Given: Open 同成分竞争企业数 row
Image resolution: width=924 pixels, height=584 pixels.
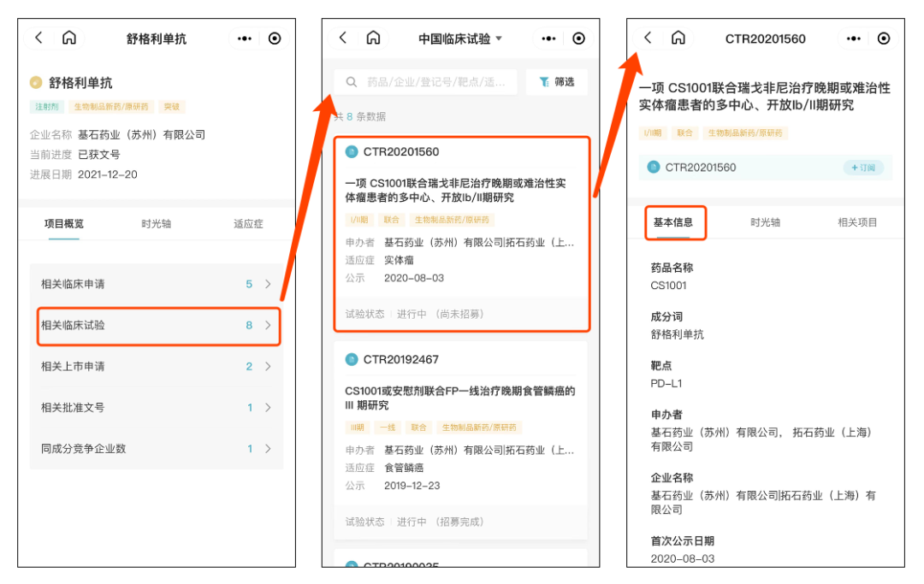Looking at the screenshot, I should [157, 449].
